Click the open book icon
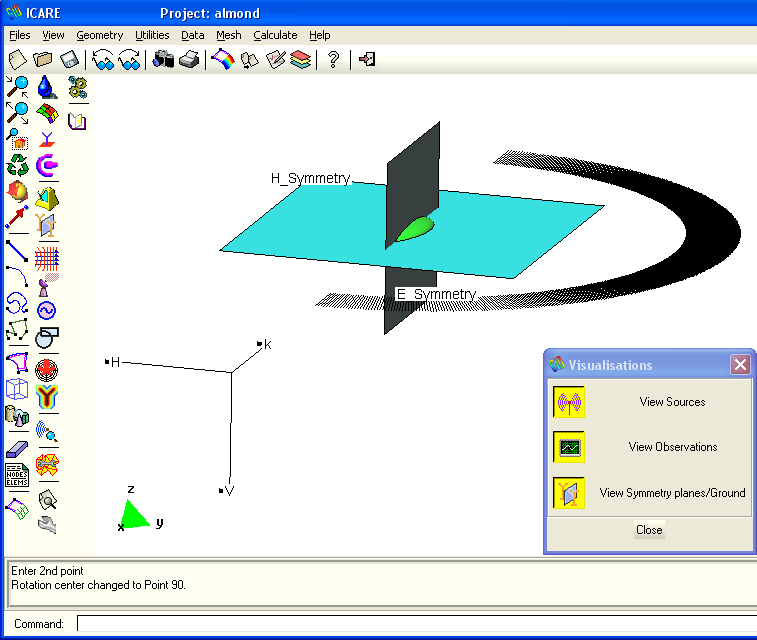The width and height of the screenshot is (757, 640). pyautogui.click(x=77, y=121)
